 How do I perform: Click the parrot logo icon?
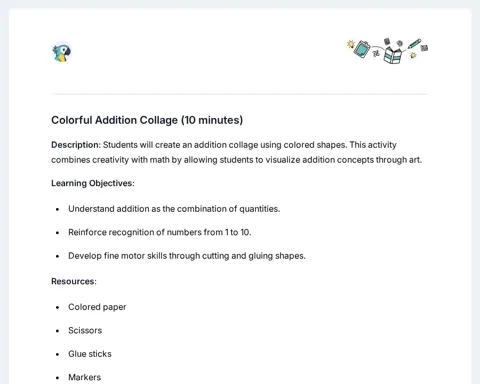tap(62, 52)
